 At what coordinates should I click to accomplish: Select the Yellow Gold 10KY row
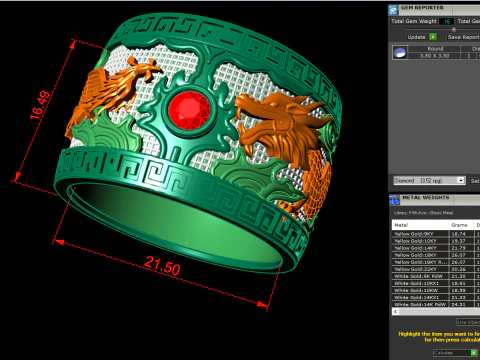(436, 241)
